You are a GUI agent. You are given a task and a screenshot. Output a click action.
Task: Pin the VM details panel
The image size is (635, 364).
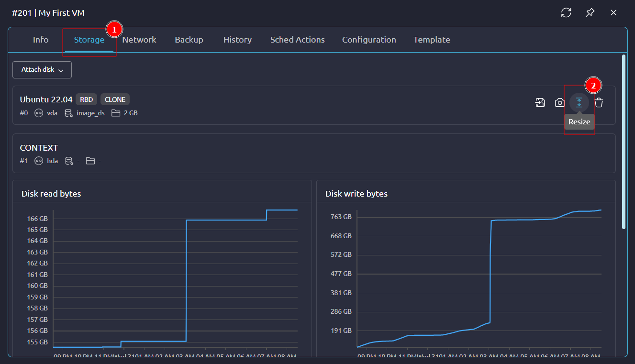pos(590,13)
